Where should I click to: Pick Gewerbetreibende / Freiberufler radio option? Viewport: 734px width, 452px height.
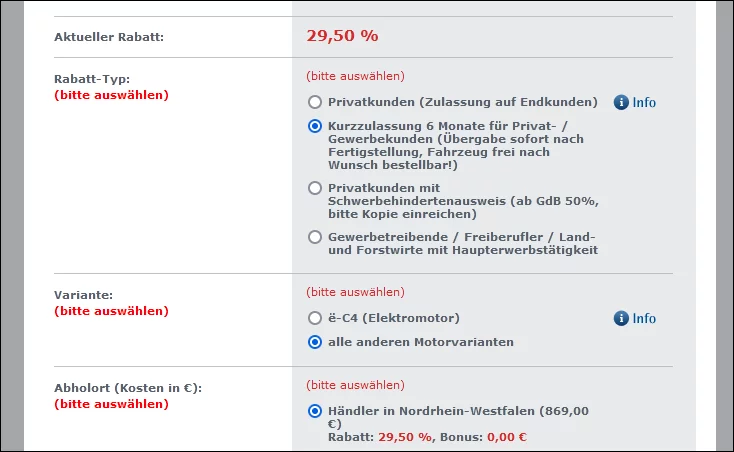[315, 237]
